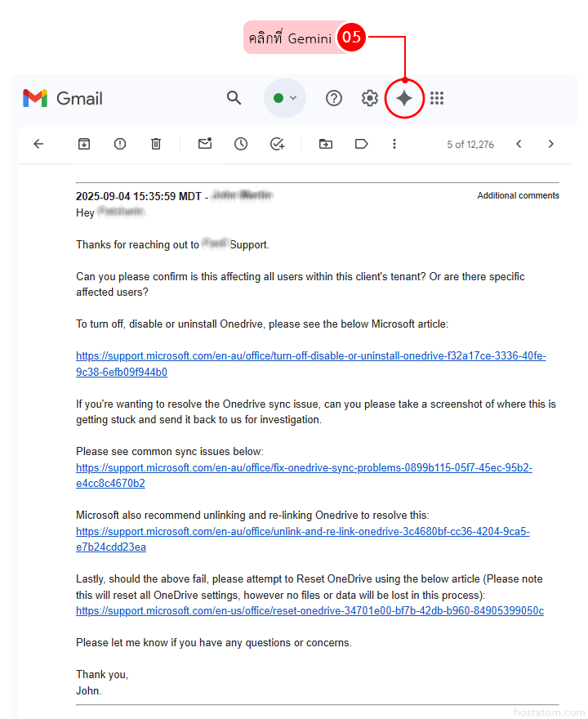Go to the newer email arrow
This screenshot has height=719, width=588.
tap(519, 144)
